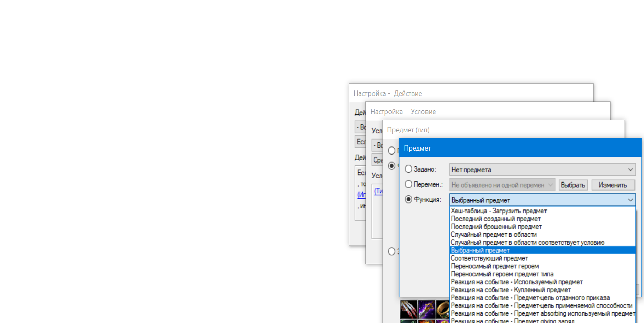The image size is (644, 323).
Task: Open the blue link in Настройка - Действие window
Action: (361, 194)
